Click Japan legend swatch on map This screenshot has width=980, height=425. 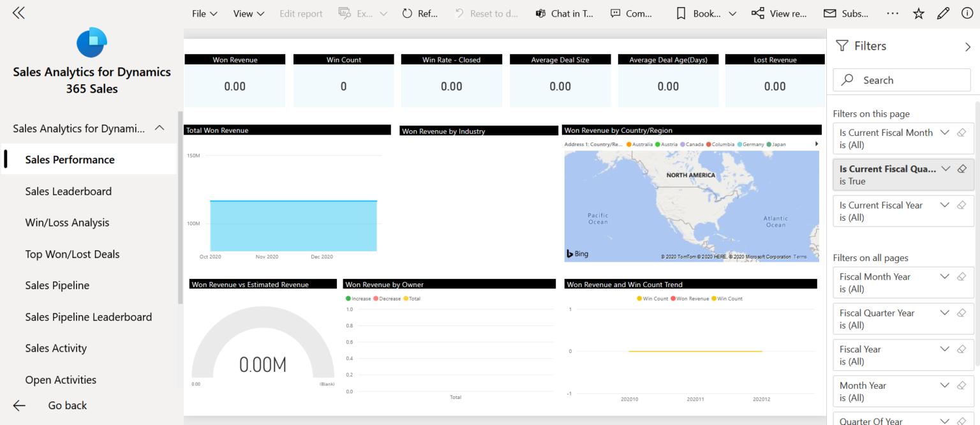(769, 144)
